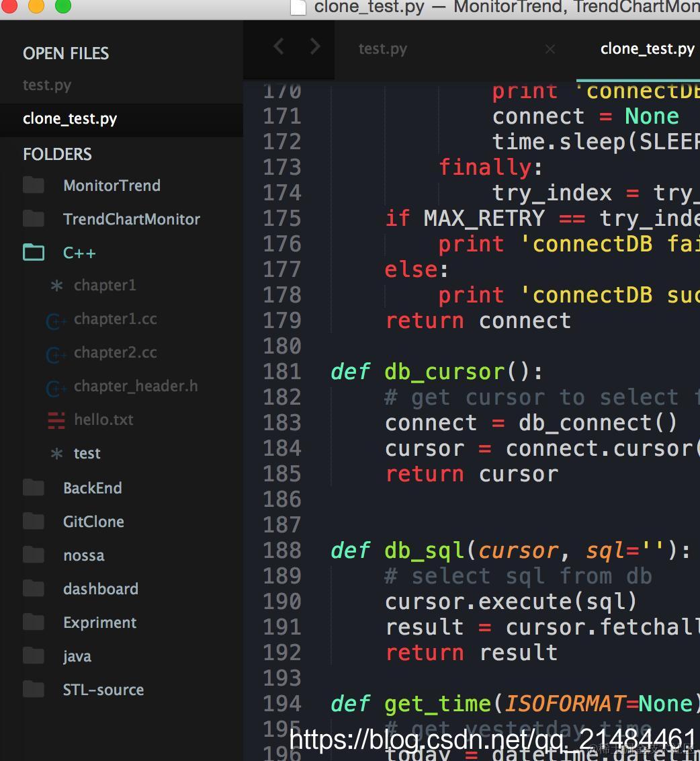Click the file icon for chapter_header.h

click(56, 388)
